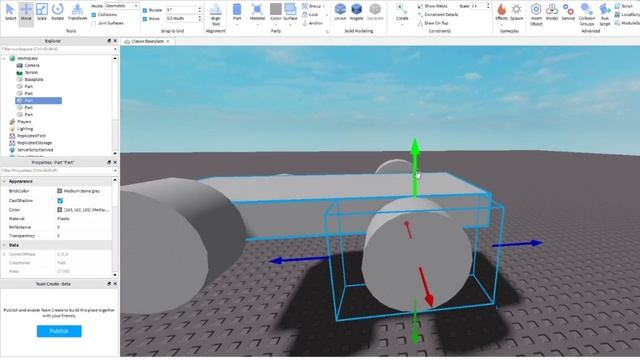Screen dimensions: 640x360
Task: Open the part Color picker
Action: click(x=276, y=12)
